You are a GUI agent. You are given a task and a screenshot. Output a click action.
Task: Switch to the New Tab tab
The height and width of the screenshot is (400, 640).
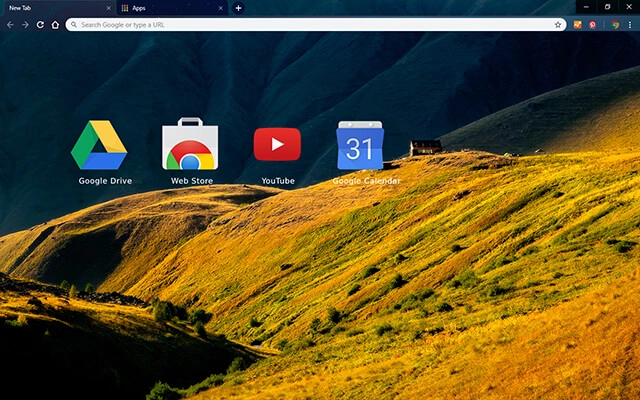point(58,8)
